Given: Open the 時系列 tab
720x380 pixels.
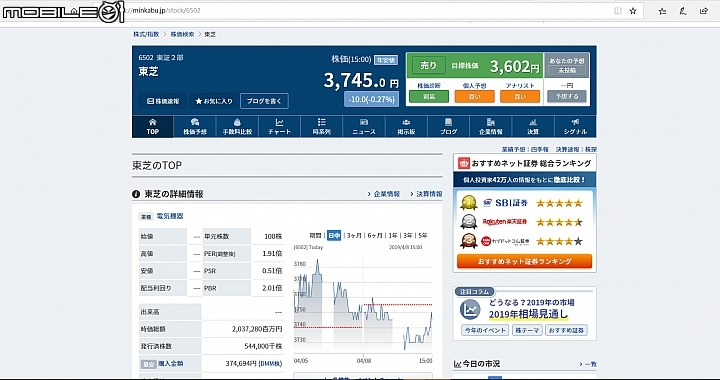Looking at the screenshot, I should coord(321,127).
